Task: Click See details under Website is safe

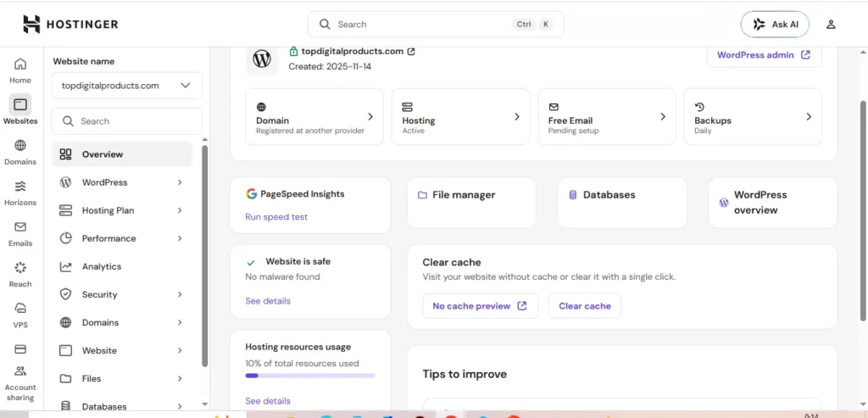Action: 268,301
